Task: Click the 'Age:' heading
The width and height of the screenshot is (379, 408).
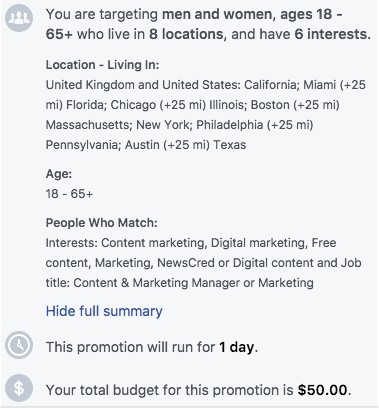Action: [59, 174]
